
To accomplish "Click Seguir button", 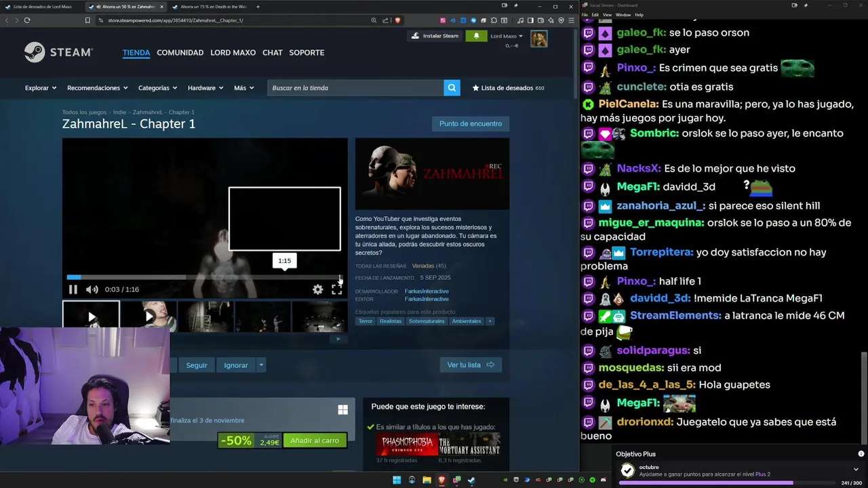I will pyautogui.click(x=197, y=365).
